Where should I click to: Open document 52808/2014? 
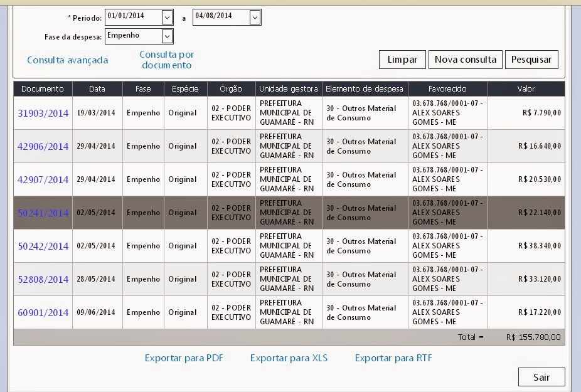[x=43, y=279]
